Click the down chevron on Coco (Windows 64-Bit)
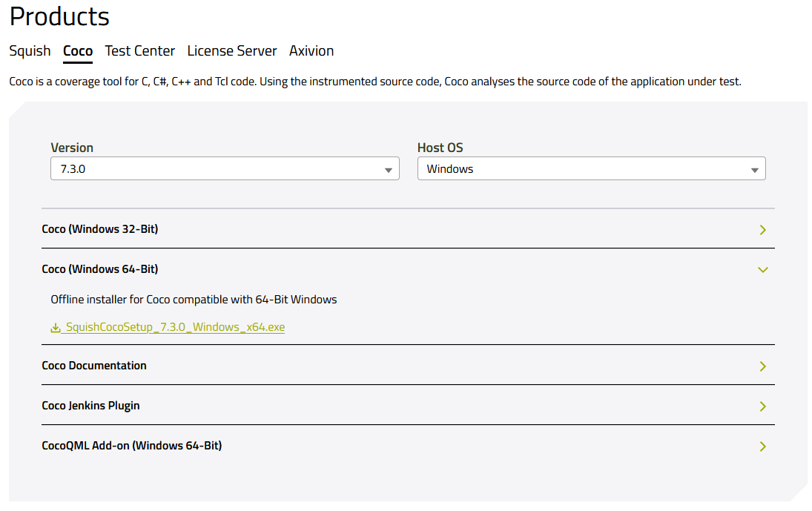 [x=762, y=270]
